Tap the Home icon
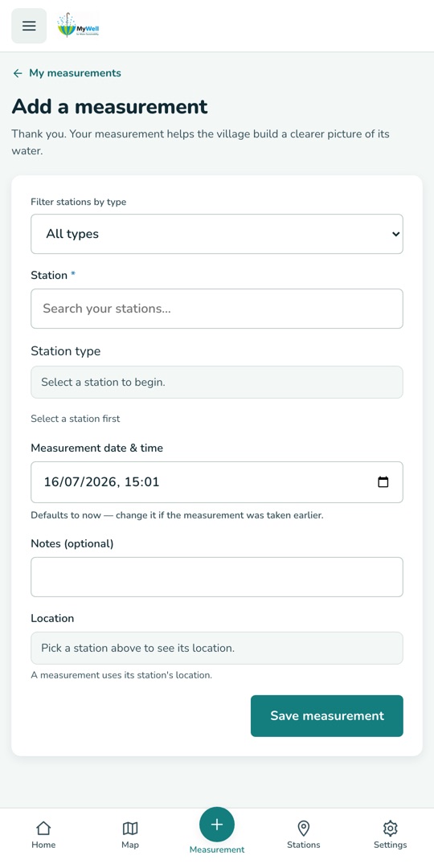The height and width of the screenshot is (868, 434). pyautogui.click(x=43, y=828)
